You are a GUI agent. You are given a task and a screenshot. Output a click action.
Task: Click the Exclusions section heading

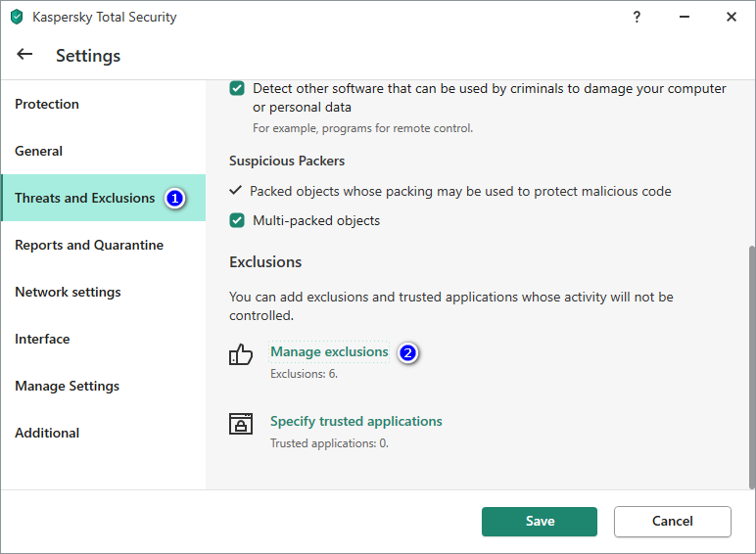265,262
